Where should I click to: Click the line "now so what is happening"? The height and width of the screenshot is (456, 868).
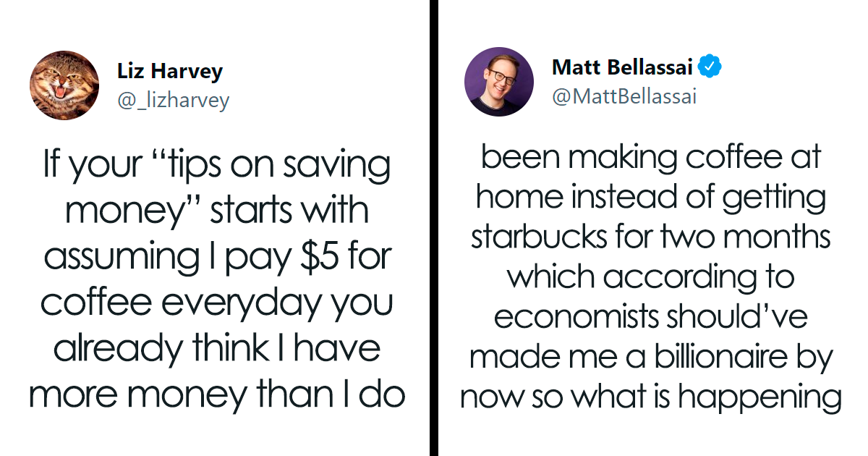tap(651, 396)
